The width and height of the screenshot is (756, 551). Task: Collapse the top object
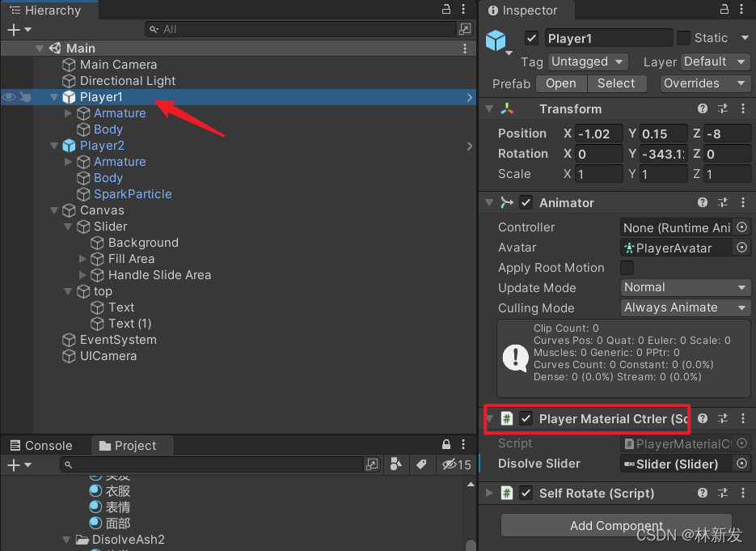pyautogui.click(x=68, y=291)
